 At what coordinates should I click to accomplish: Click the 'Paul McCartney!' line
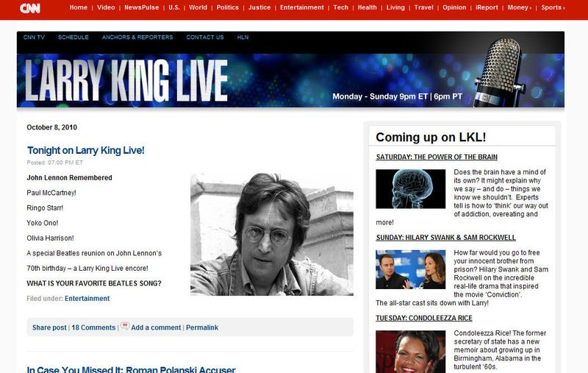coord(51,193)
